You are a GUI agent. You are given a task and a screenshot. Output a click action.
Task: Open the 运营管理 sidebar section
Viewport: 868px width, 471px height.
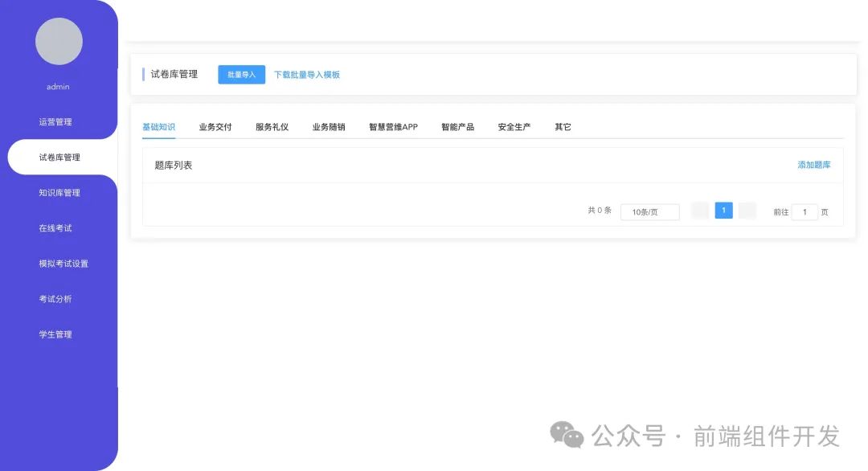pyautogui.click(x=56, y=121)
